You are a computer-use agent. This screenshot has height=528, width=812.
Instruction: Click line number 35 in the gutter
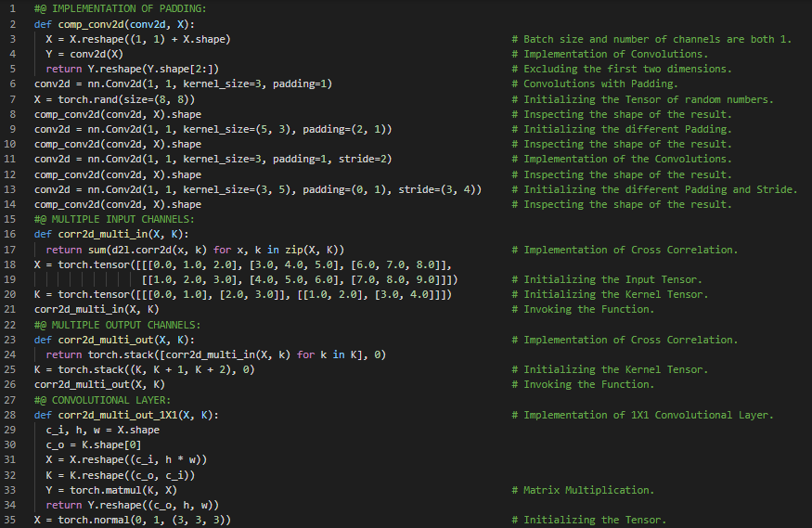point(13,520)
